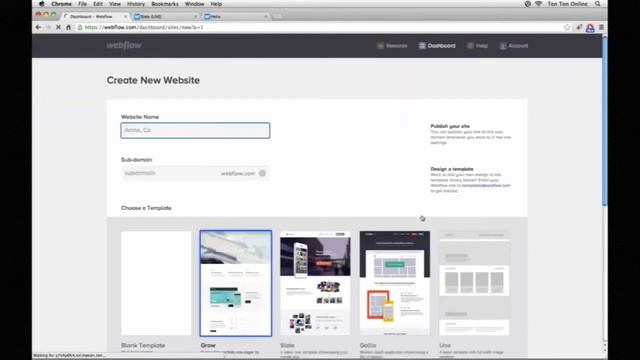The image size is (640, 360).
Task: Click the Website Name input field
Action: tap(195, 130)
